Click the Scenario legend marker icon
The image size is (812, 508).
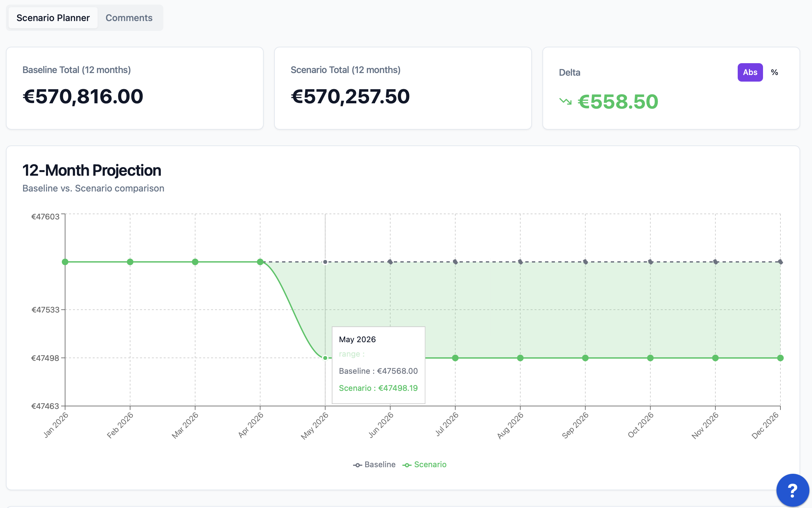(407, 465)
